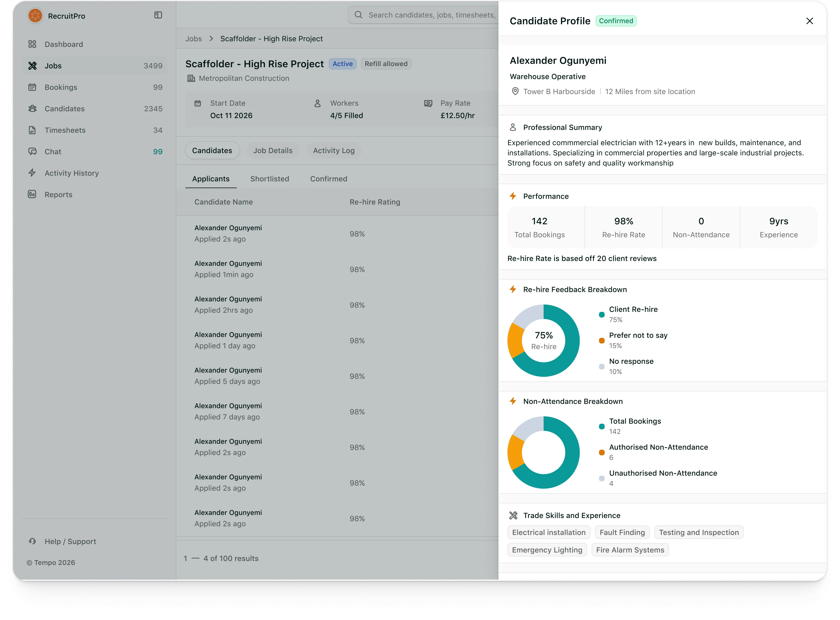Close the Candidate Profile panel
840x620 pixels.
click(809, 21)
